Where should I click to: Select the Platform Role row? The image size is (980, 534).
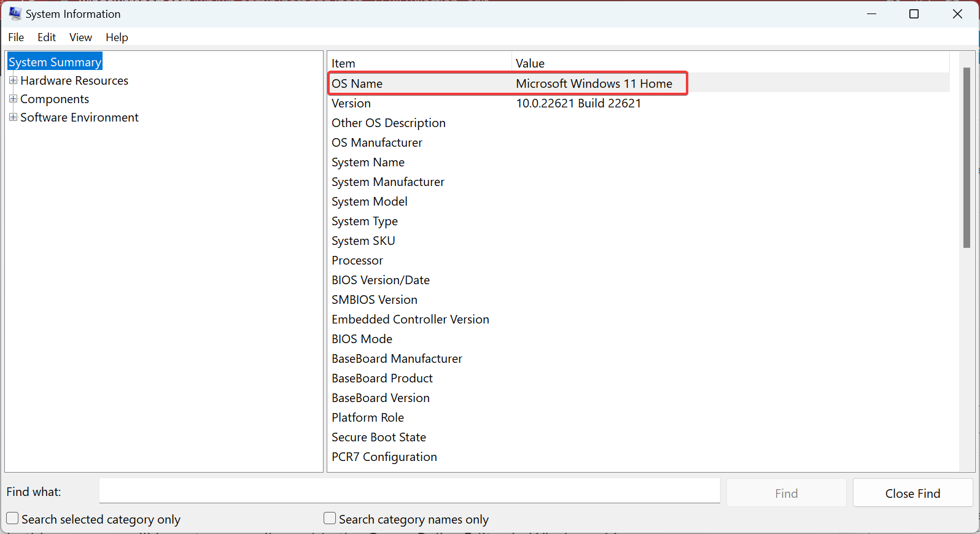point(639,417)
